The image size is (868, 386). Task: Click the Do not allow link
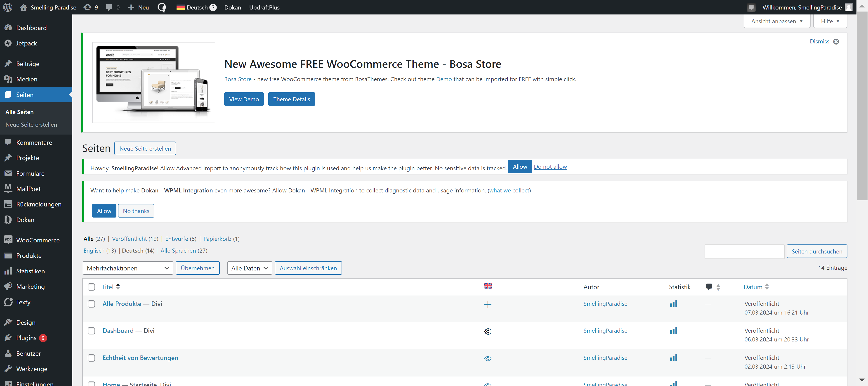[x=550, y=166]
